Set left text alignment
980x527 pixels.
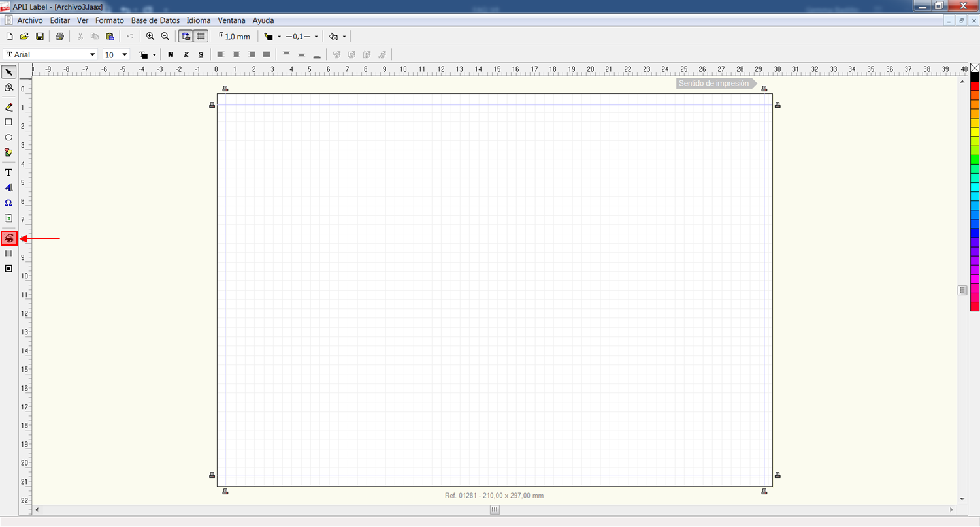(221, 54)
